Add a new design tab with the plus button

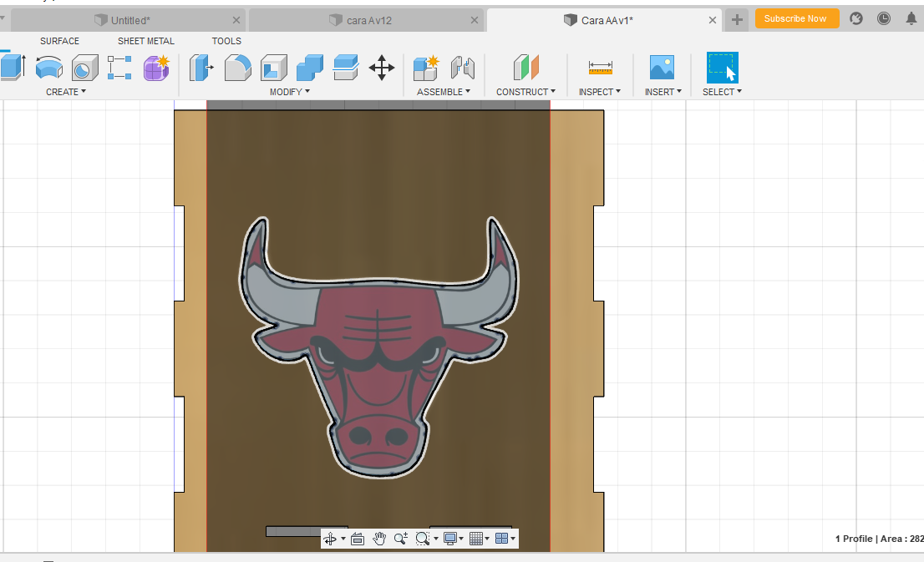(737, 20)
